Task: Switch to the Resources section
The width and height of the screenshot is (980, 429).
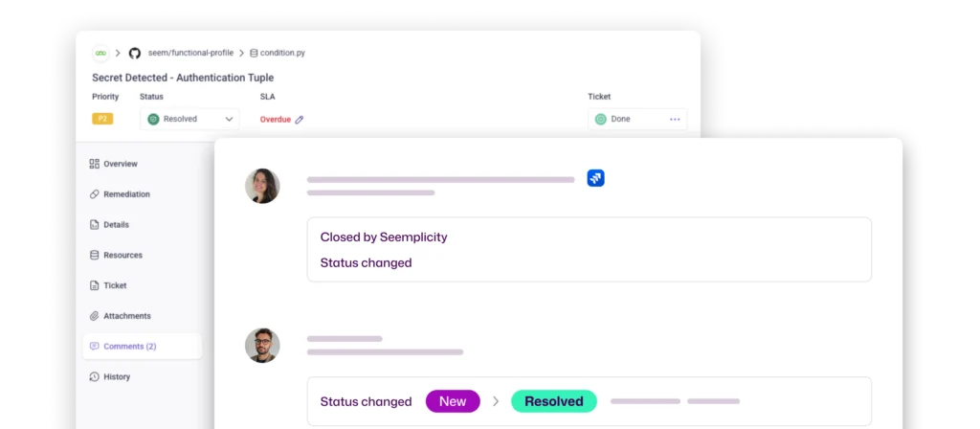Action: tap(122, 256)
